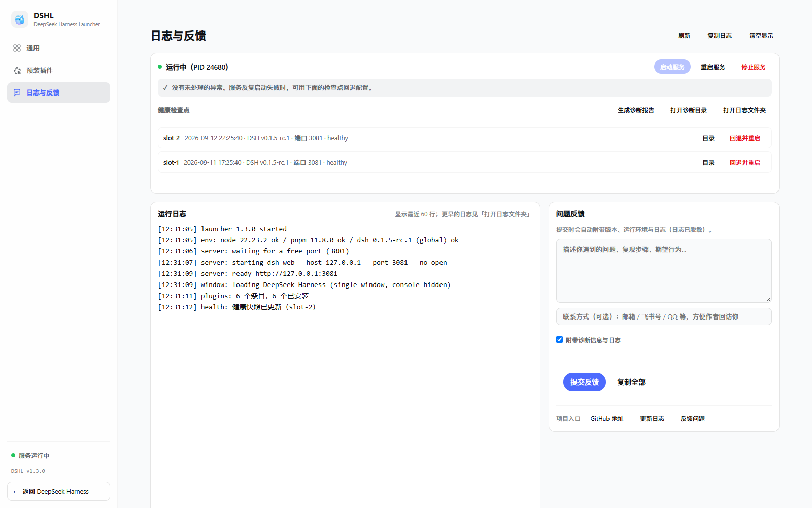Image resolution: width=812 pixels, height=508 pixels.
Task: Click the 服务运行中 status in sidebar
Action: pos(30,456)
